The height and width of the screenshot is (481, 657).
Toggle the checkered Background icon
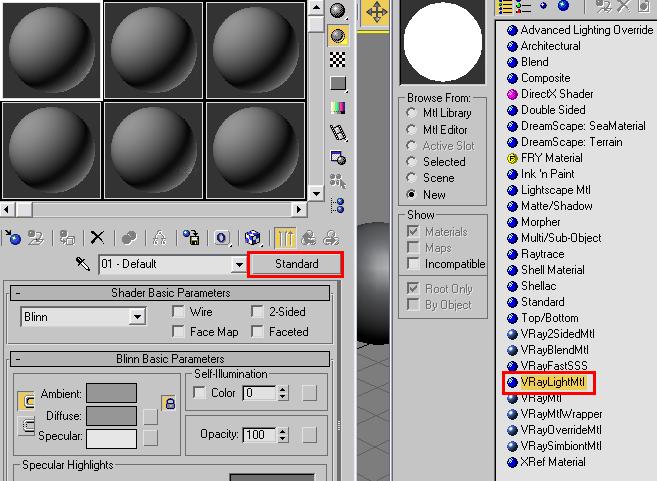point(337,60)
